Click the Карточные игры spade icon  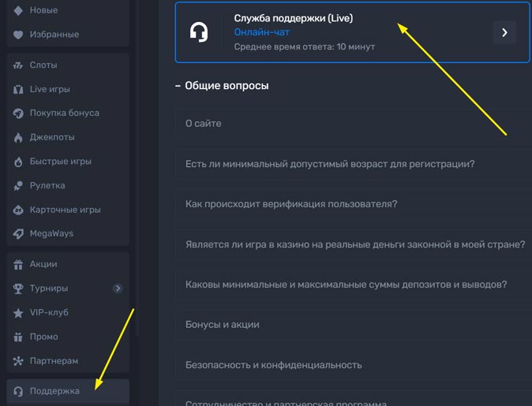coord(18,210)
